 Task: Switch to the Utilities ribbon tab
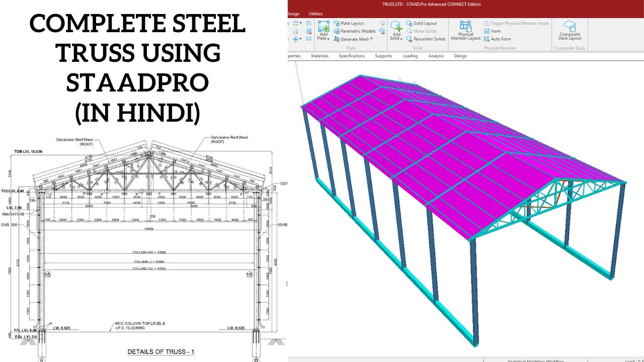[316, 14]
